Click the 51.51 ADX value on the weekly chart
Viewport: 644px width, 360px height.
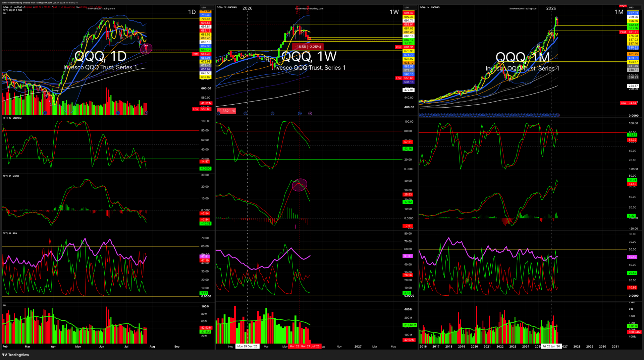point(408,256)
